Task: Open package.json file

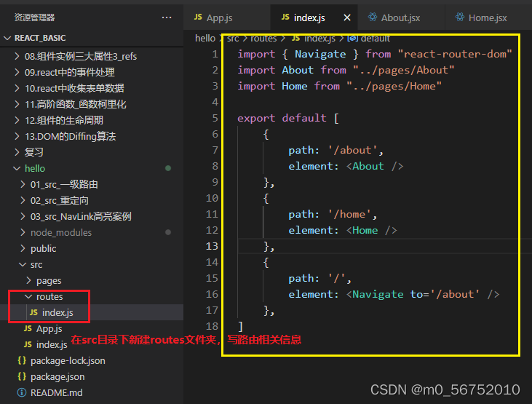Action: click(x=57, y=377)
